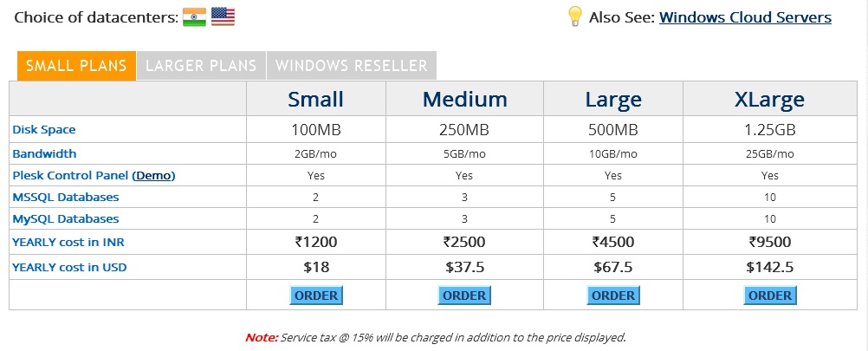Open the Plesk Control Panel Demo link
868x351 pixels.
[x=153, y=175]
